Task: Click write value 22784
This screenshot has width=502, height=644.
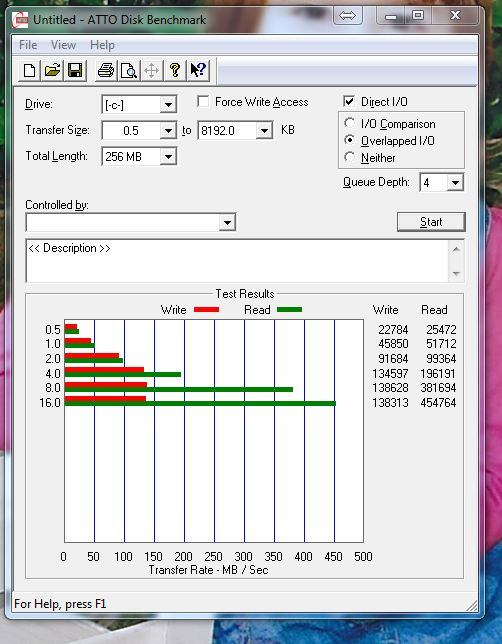Action: [x=393, y=330]
